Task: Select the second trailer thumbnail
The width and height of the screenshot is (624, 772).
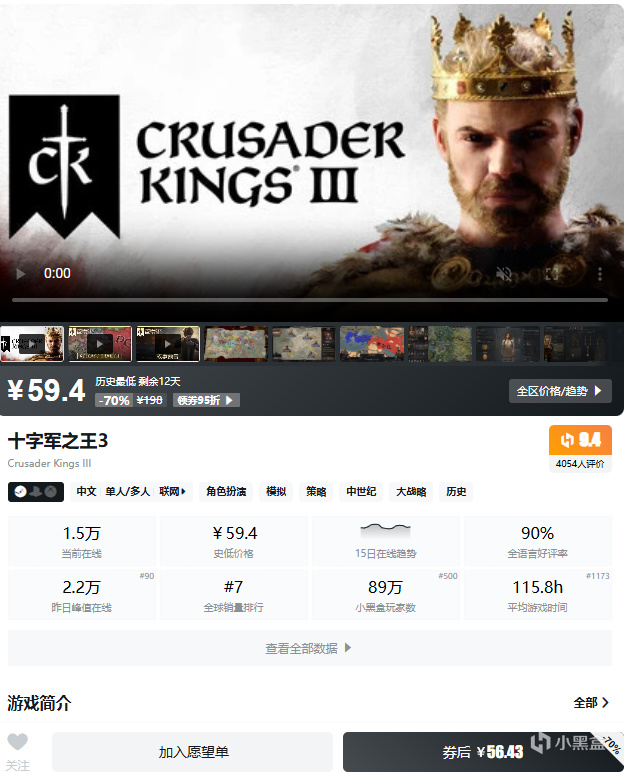Action: pos(100,344)
